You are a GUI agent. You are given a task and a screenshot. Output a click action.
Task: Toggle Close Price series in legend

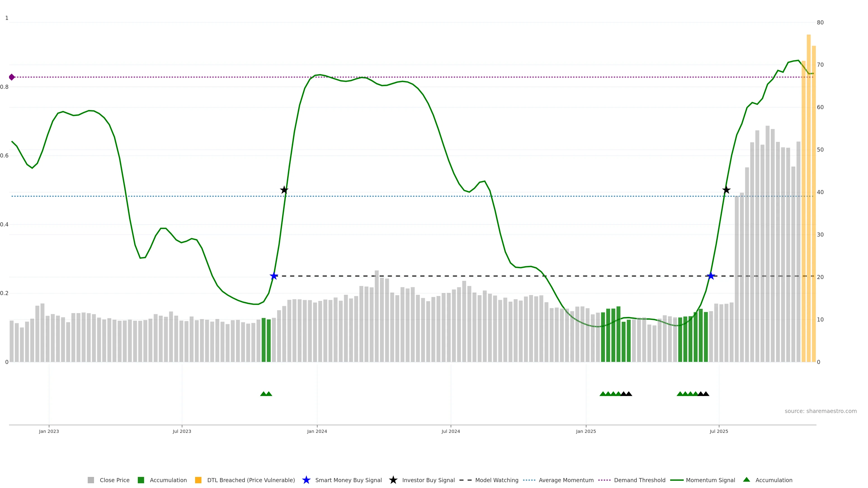(x=114, y=480)
